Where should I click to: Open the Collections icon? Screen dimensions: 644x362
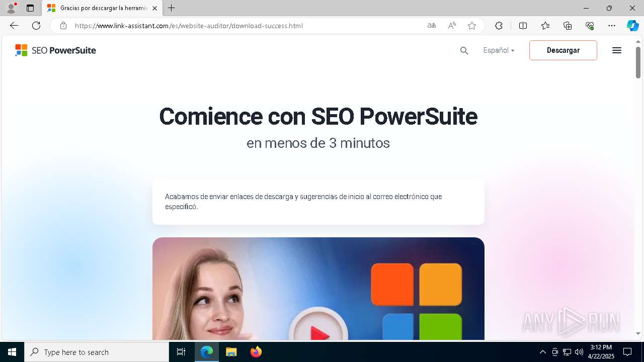pyautogui.click(x=568, y=26)
